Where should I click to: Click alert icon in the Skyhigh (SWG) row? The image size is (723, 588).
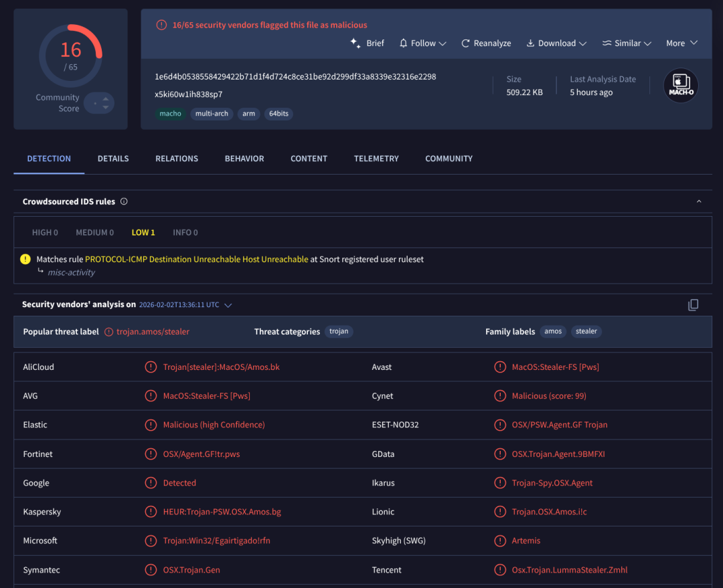[500, 541]
